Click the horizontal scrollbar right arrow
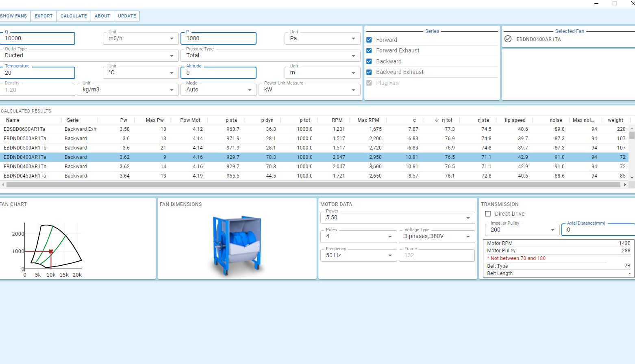Viewport: 635px width, 364px height. (x=625, y=184)
